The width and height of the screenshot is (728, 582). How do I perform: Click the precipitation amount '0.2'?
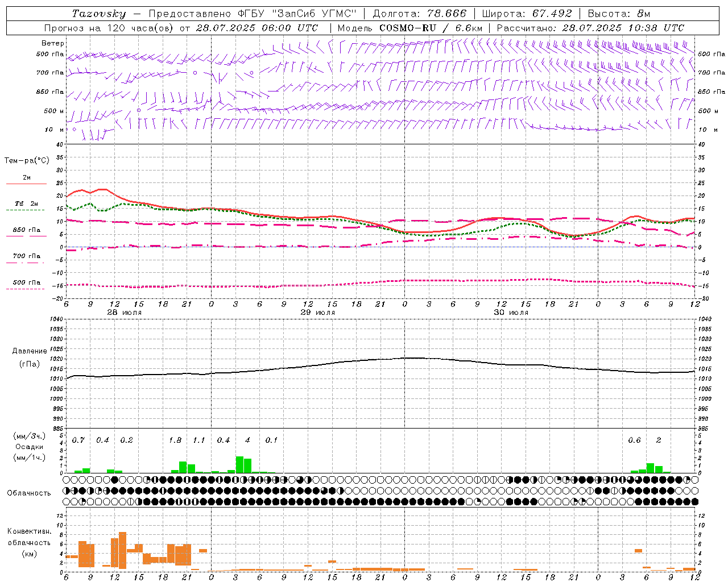click(127, 440)
